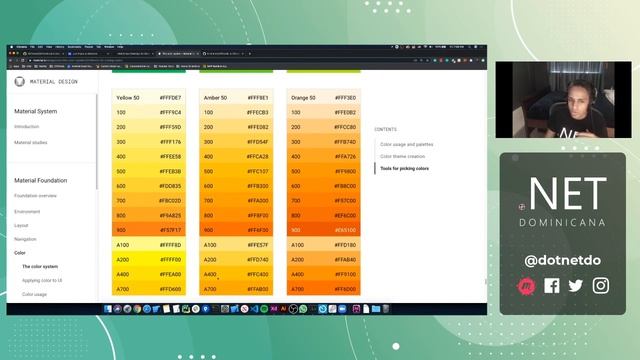Screen dimensions: 640x360
Task: Select Applying color to UI sidebar item
Action: coord(42,280)
